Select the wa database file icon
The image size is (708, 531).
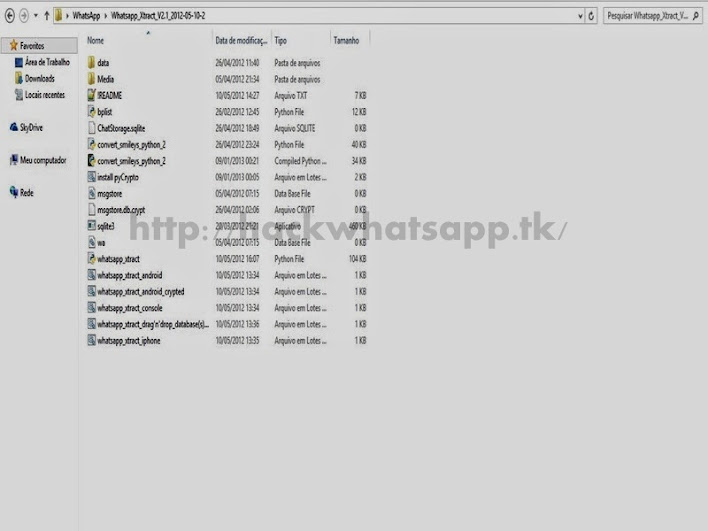click(91, 242)
